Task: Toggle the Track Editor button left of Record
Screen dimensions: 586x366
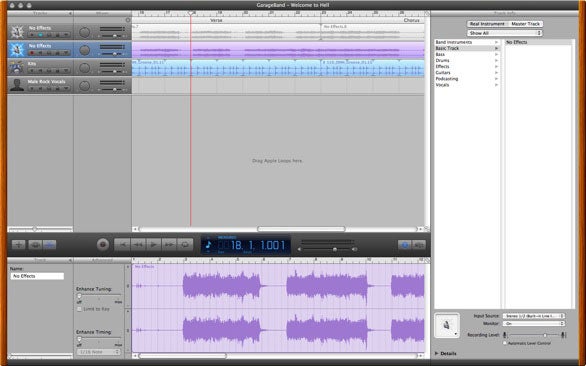Action: click(49, 245)
